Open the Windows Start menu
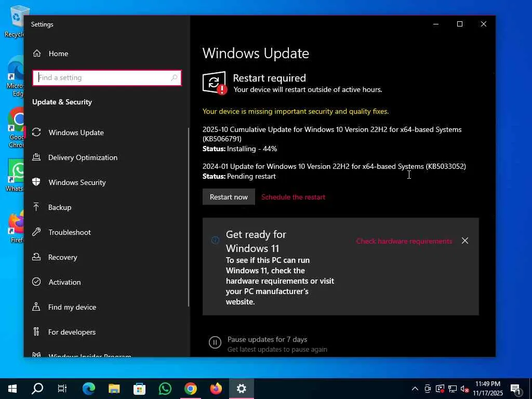This screenshot has width=532, height=399. (12, 389)
